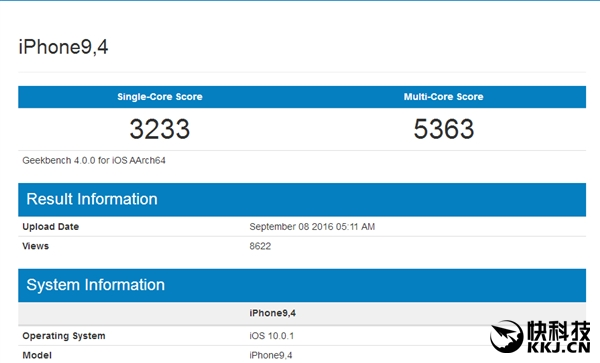Click the Model label
The image size is (600, 363).
(x=37, y=355)
